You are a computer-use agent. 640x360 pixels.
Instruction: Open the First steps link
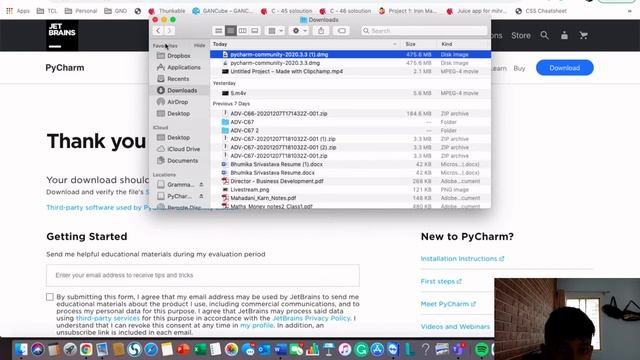(x=441, y=281)
